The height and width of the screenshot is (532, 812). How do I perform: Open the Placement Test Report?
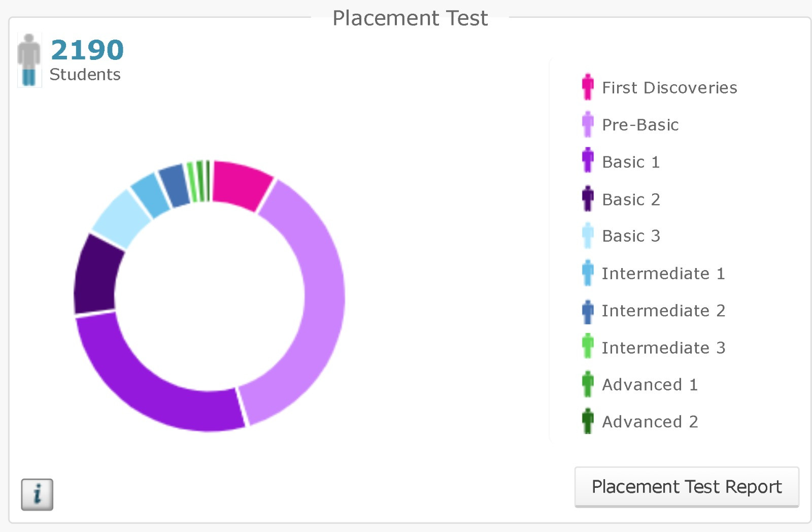click(686, 487)
